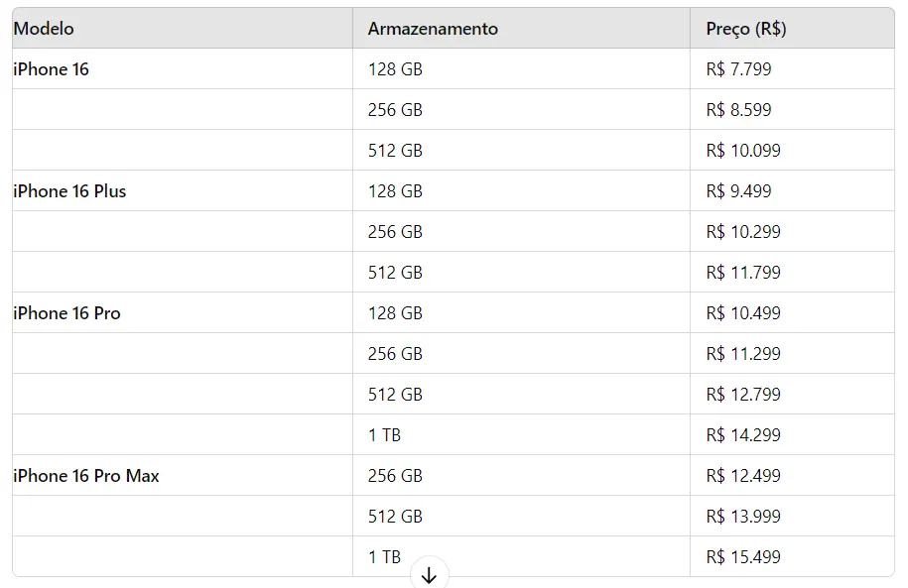Click the Preço (R$) column header
This screenshot has width=908, height=588.
(x=792, y=29)
